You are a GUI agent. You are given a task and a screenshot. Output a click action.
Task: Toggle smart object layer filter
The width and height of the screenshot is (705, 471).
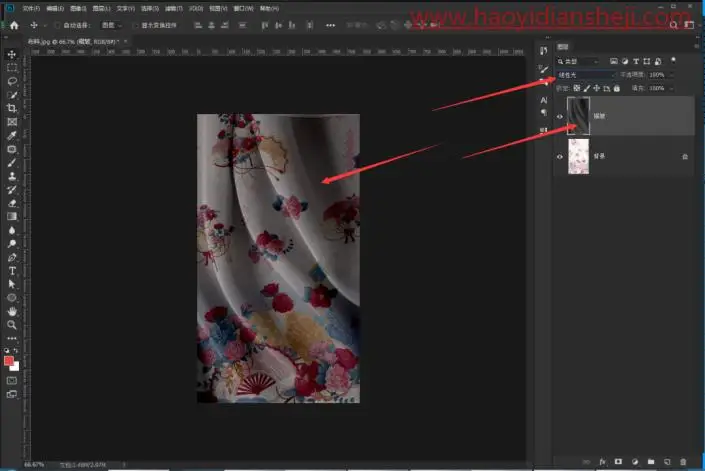[x=658, y=61]
